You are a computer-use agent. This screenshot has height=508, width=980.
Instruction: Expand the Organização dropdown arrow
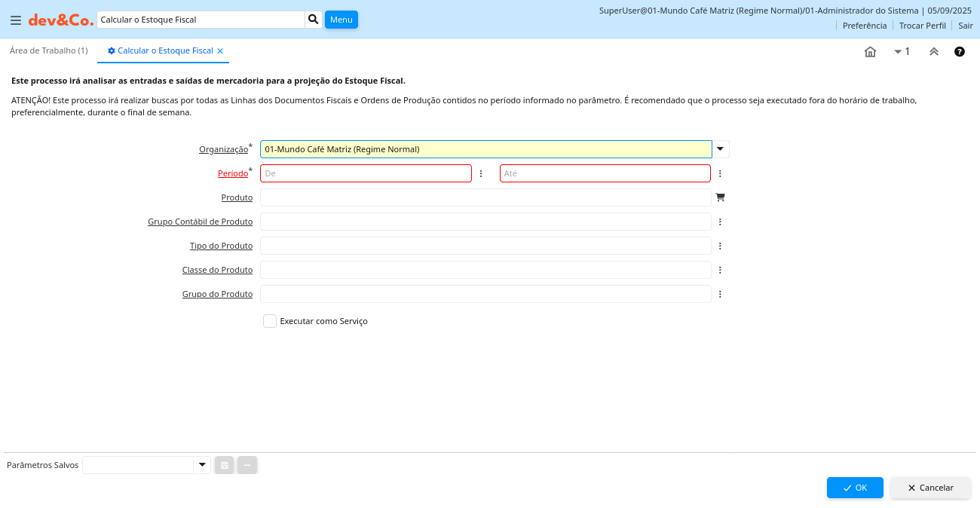click(720, 149)
